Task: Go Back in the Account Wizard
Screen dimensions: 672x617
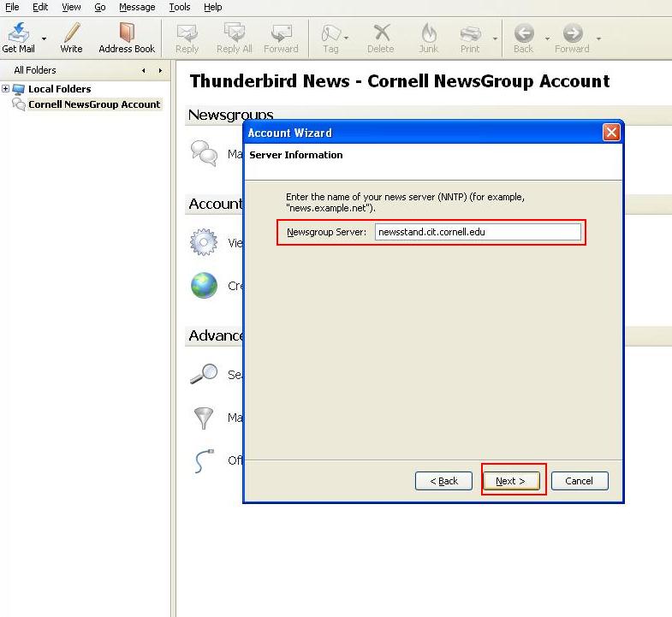Action: click(x=443, y=481)
